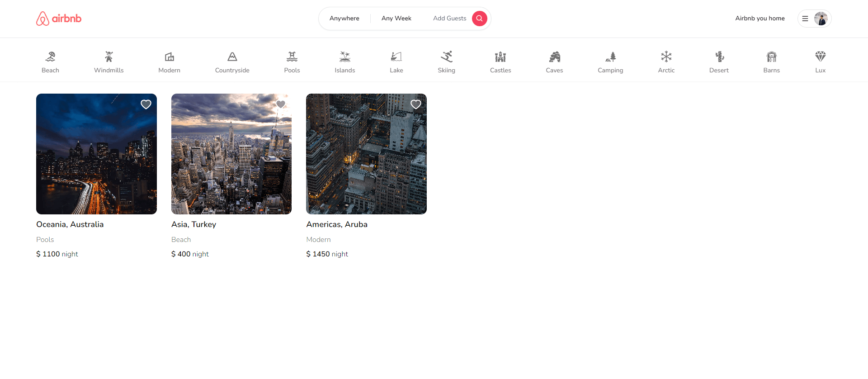Viewport: 868px width, 379px height.
Task: Open the Anywhere location filter
Action: (x=344, y=19)
